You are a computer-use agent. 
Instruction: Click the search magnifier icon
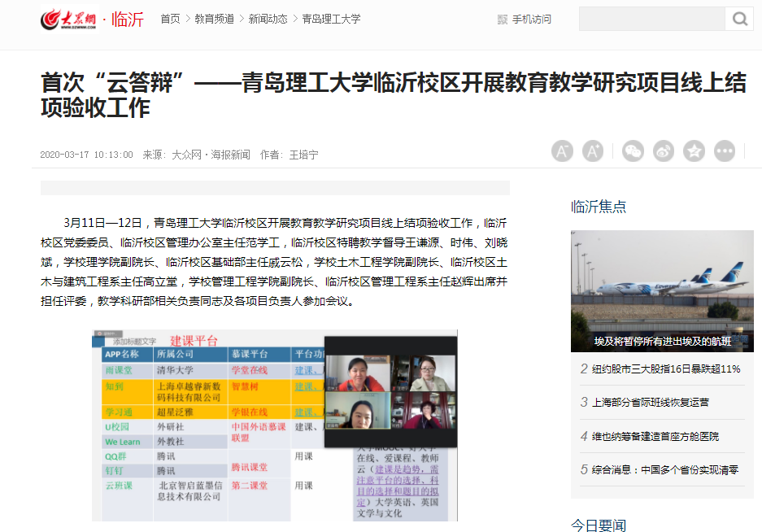pos(739,19)
